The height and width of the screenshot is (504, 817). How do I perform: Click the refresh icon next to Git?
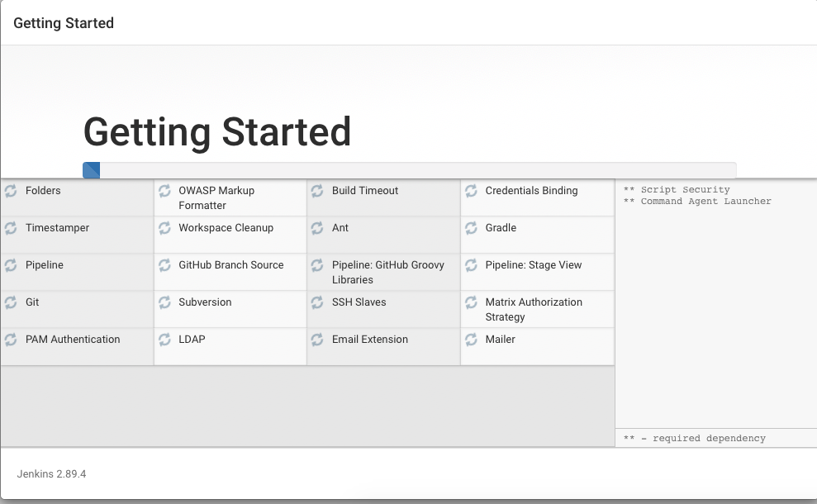click(x=11, y=302)
